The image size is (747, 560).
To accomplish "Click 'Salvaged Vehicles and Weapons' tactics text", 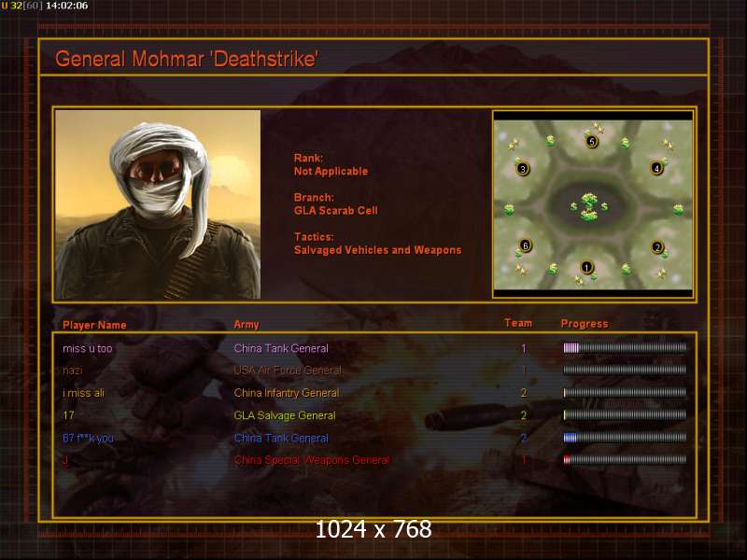I will (x=378, y=250).
